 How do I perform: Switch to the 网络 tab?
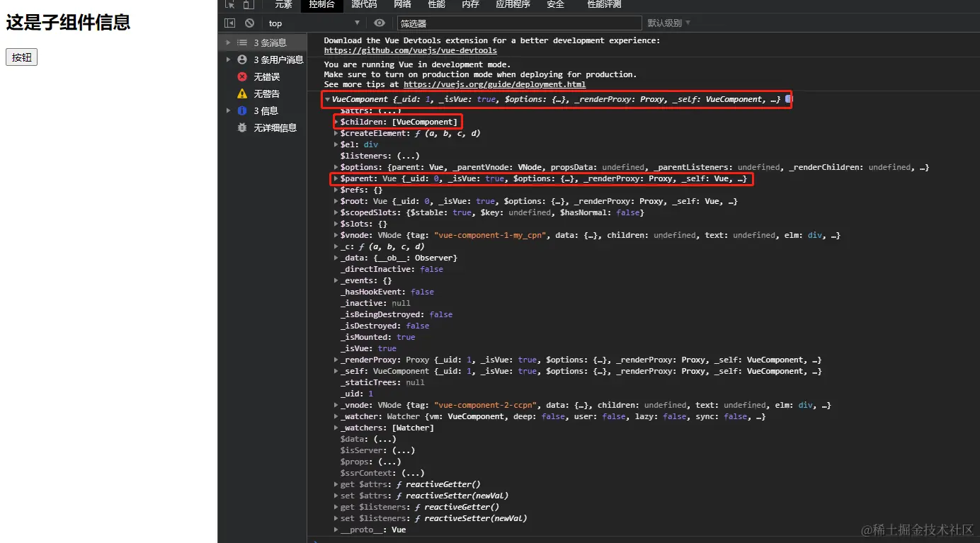[402, 4]
